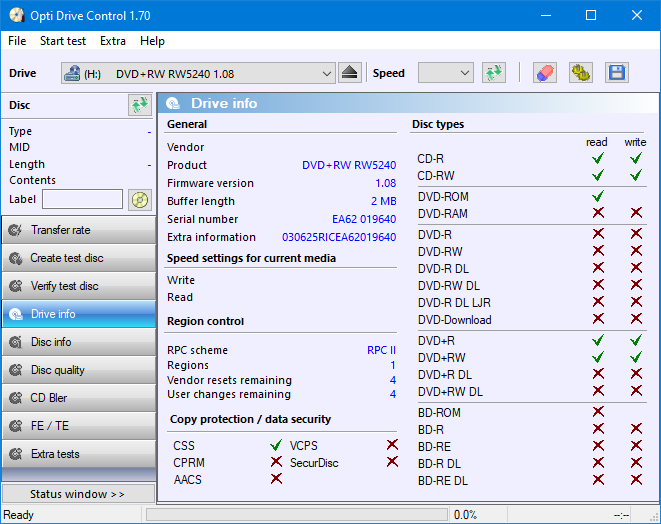Click the CD-R read checkmark
This screenshot has height=524, width=661.
(x=598, y=158)
